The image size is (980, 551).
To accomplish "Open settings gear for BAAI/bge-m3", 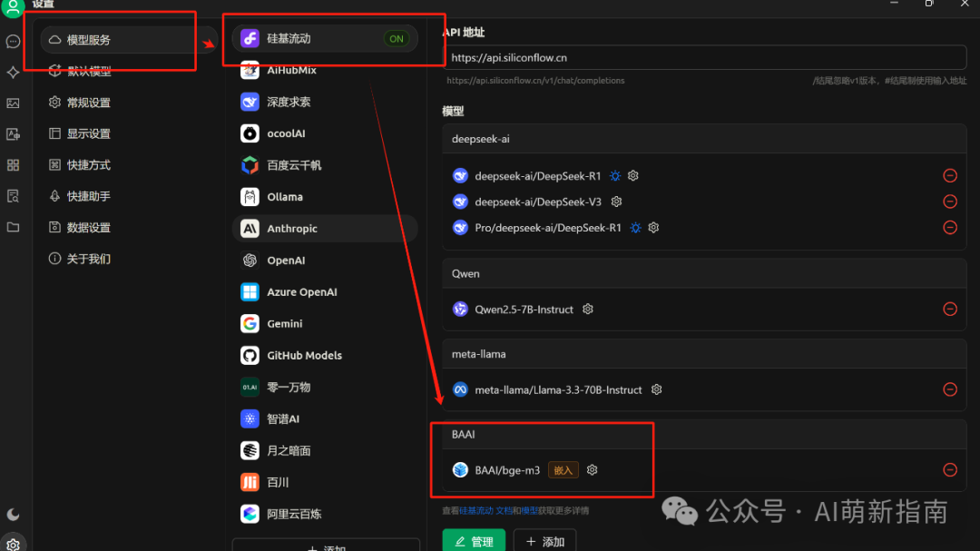I will tap(592, 469).
